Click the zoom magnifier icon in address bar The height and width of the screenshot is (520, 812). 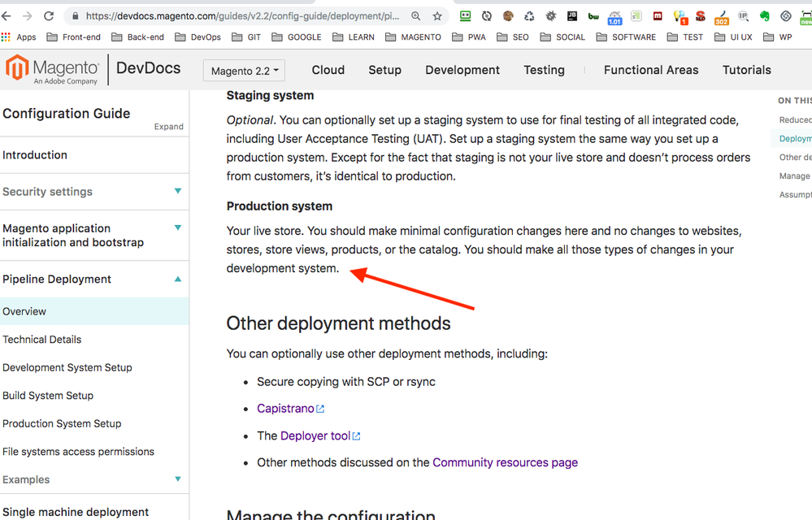[416, 16]
